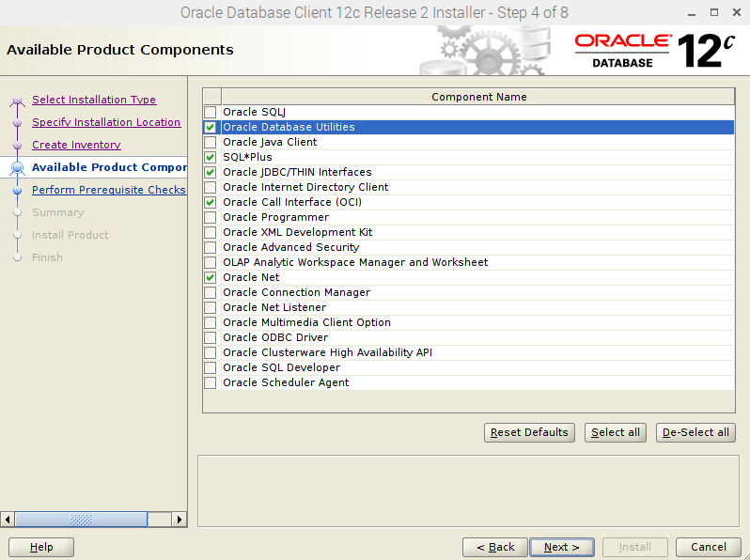This screenshot has width=750, height=560.
Task: Click the sidebar horizontal scrollbar thumb
Action: pyautogui.click(x=81, y=520)
